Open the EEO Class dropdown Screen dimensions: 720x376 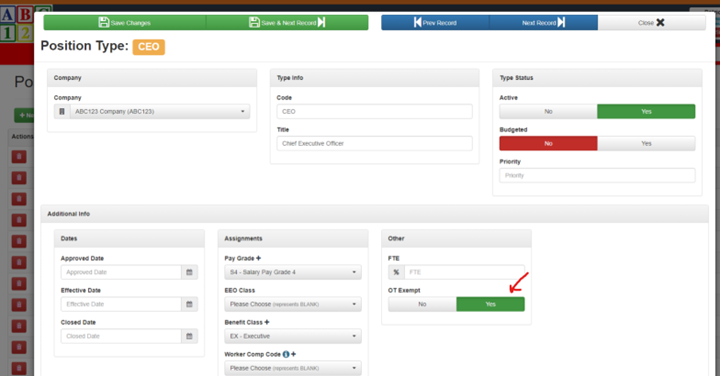coord(293,304)
